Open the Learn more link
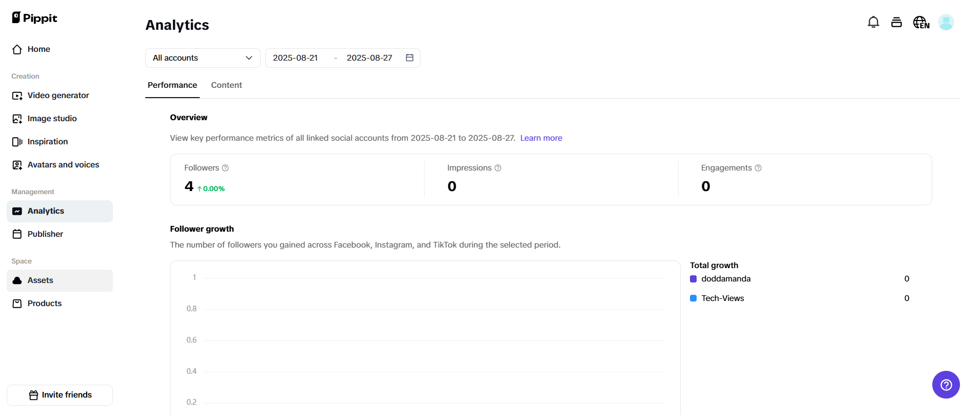Image resolution: width=980 pixels, height=415 pixels. [541, 138]
